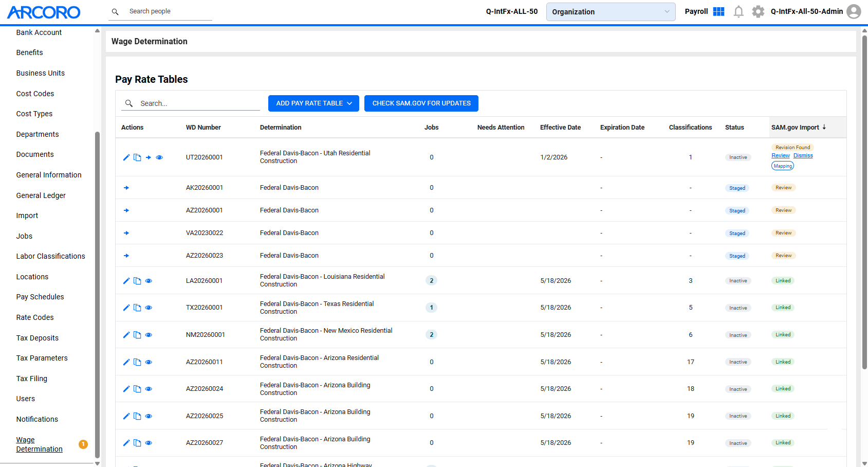This screenshot has width=868, height=467.
Task: Click the pay rate tables search field
Action: click(191, 103)
